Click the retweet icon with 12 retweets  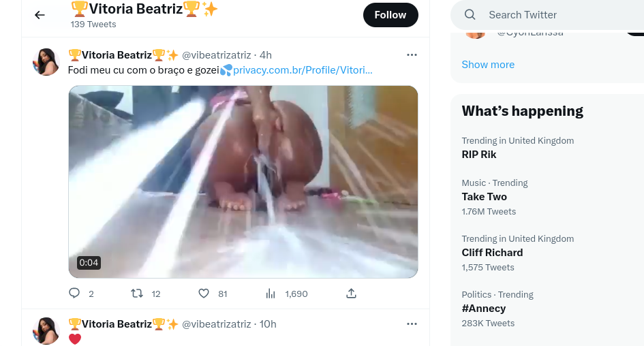click(x=137, y=294)
